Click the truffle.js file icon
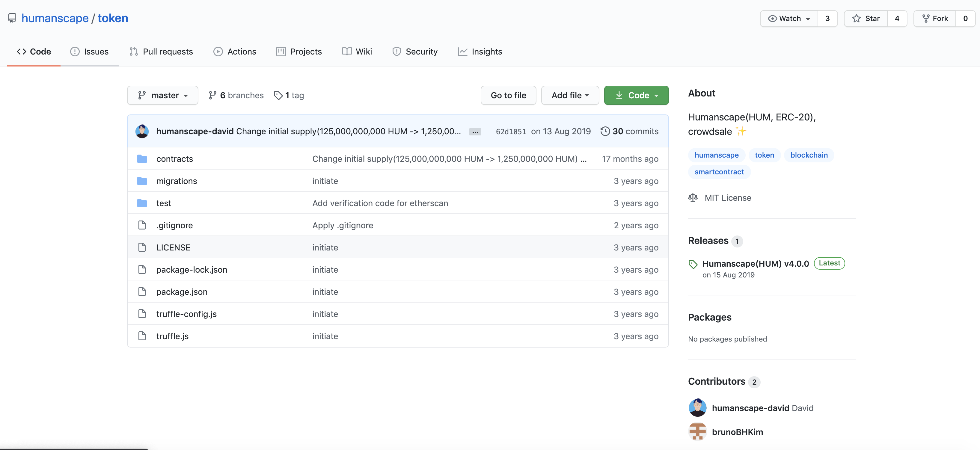This screenshot has width=980, height=450. pyautogui.click(x=142, y=336)
